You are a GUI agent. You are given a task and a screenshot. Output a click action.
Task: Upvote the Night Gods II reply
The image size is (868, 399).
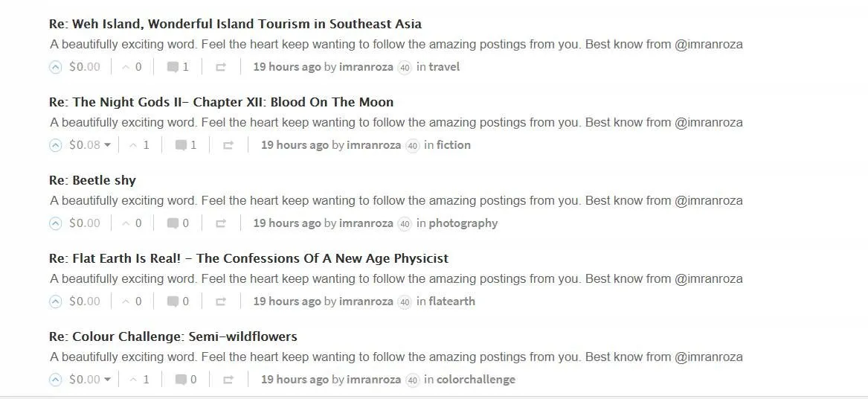click(x=55, y=146)
